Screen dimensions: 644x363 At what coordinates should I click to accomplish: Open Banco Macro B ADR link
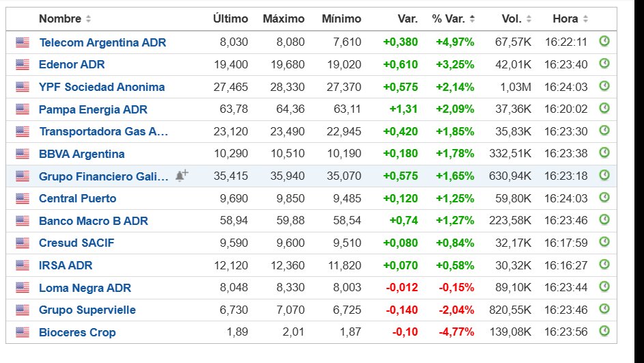coord(94,221)
